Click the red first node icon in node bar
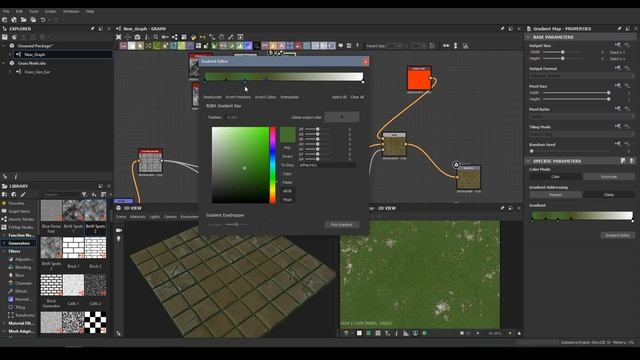Image resolution: width=640 pixels, height=360 pixels. tap(123, 46)
